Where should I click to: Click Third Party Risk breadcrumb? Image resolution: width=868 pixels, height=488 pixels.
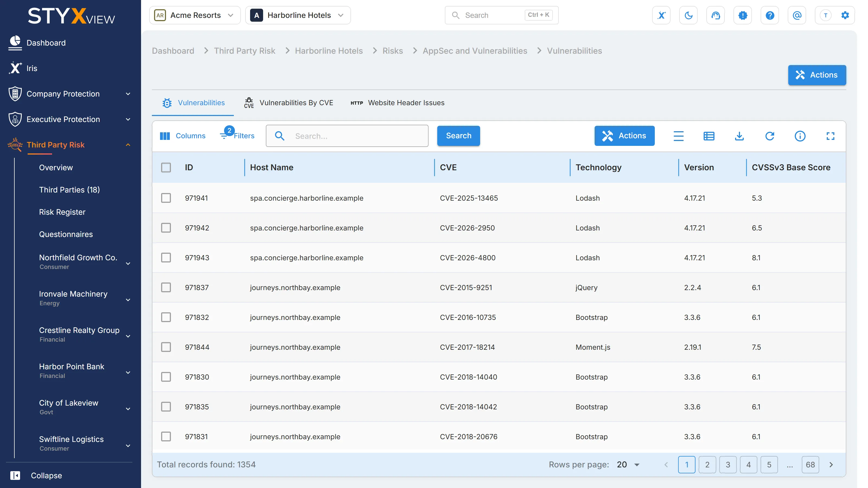point(244,51)
